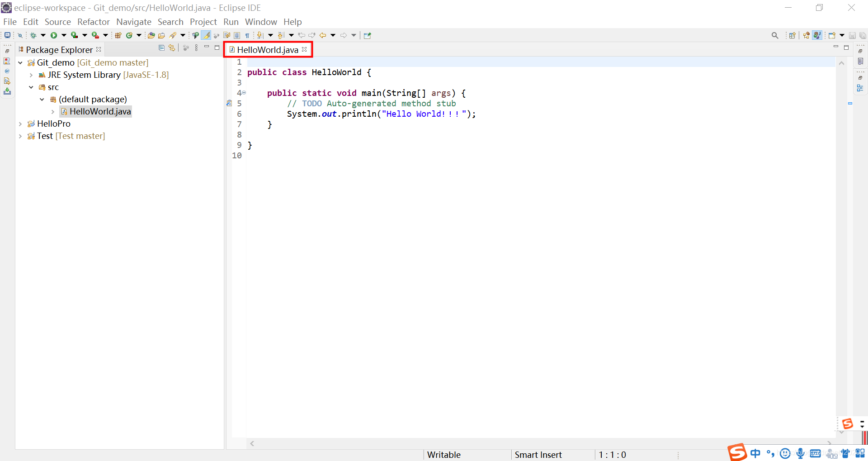Open Package Explorer view menu dots
Viewport: 868px width, 461px height.
(x=196, y=48)
